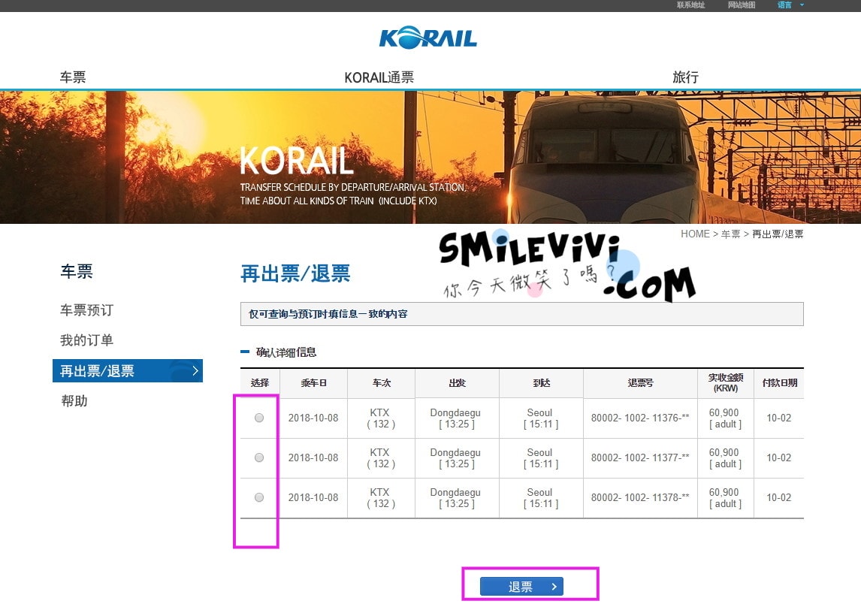Click the 再出票/退票 page title
The width and height of the screenshot is (861, 616).
[x=295, y=273]
